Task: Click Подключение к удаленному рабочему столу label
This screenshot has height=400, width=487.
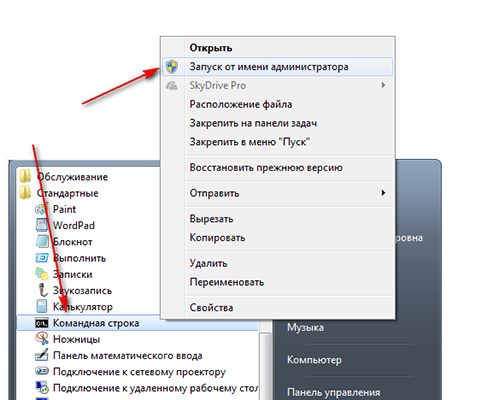Action: point(155,388)
